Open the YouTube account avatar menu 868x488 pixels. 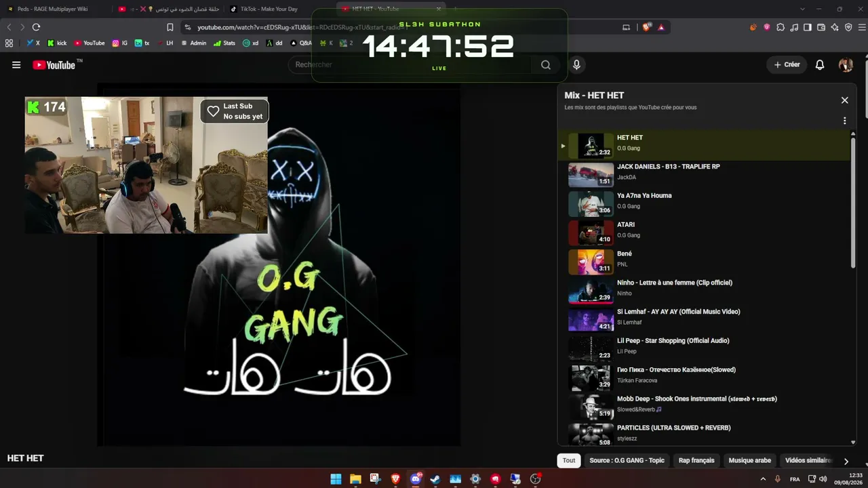(x=846, y=65)
